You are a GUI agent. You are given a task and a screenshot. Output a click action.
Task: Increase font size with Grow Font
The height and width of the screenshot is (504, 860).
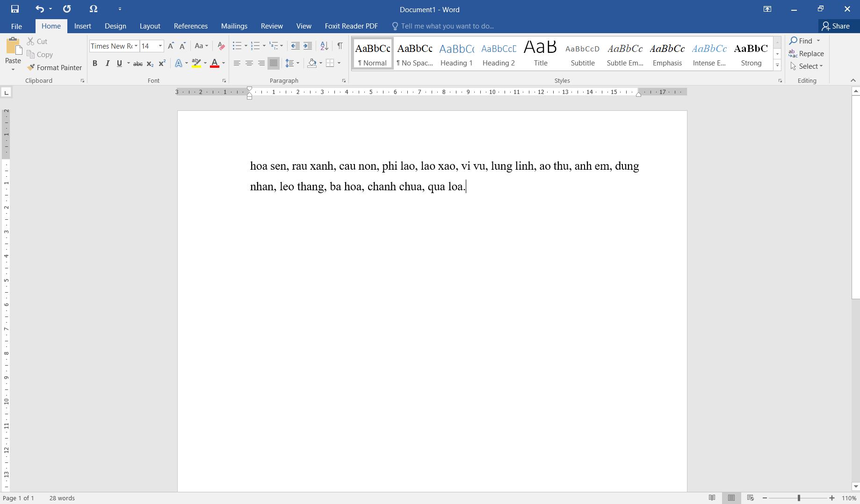[171, 46]
